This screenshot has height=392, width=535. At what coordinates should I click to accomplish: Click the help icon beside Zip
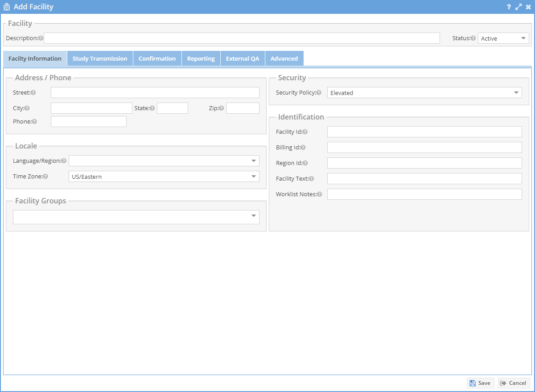(222, 108)
